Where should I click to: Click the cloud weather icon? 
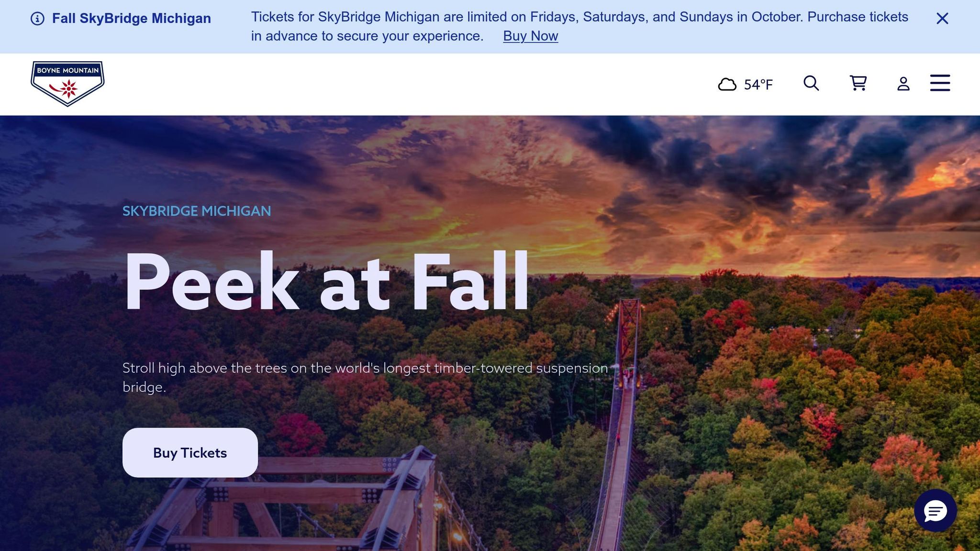coord(727,85)
